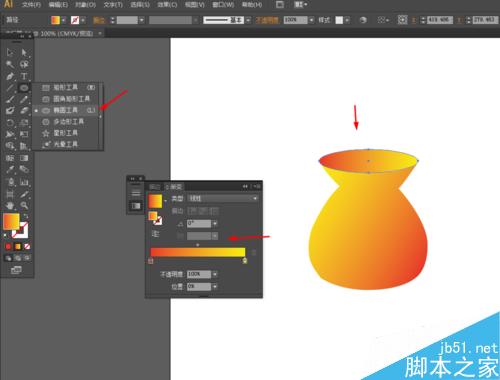500x380 pixels.
Task: Choose Rectangle Tool (M) in flyout
Action: [66, 87]
